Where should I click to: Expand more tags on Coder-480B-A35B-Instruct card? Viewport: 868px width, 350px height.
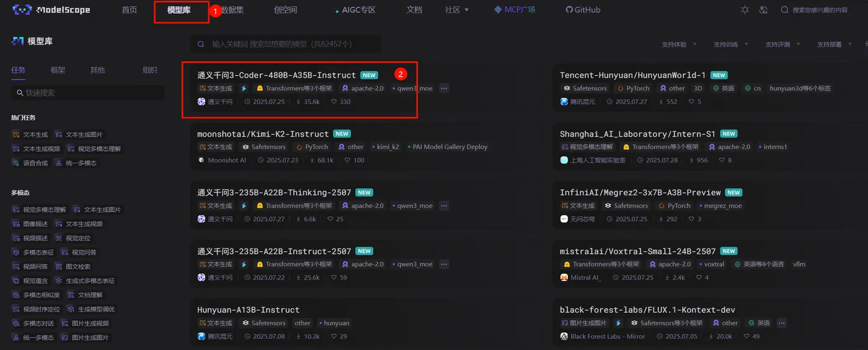click(444, 89)
